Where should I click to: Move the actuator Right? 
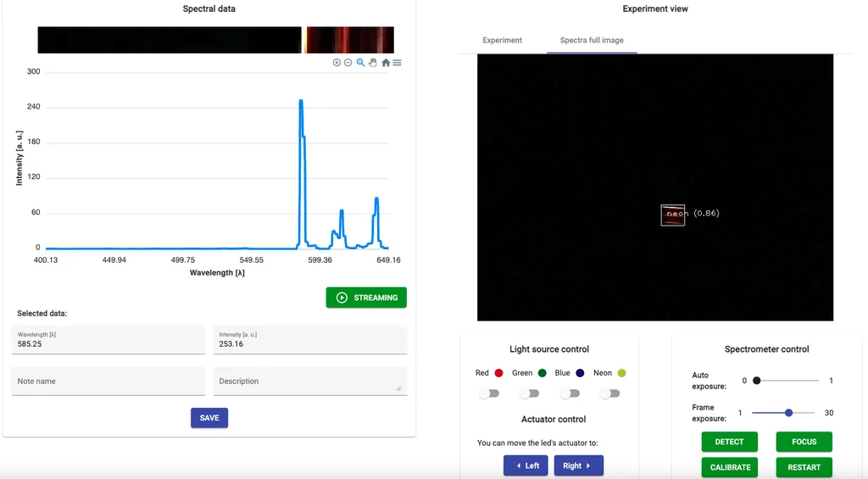pos(578,465)
